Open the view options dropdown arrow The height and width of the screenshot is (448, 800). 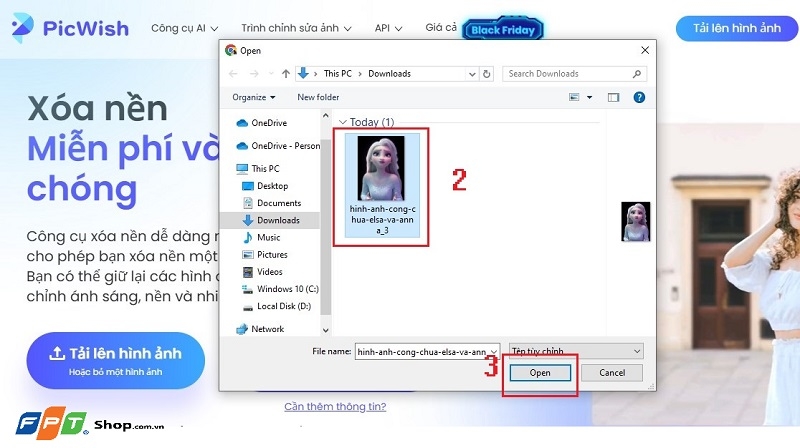[589, 97]
